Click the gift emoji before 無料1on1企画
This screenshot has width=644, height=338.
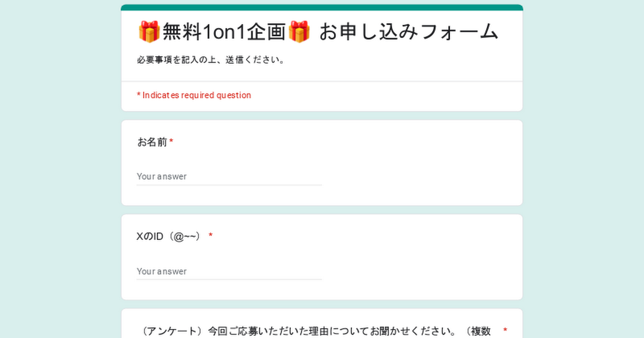coord(149,32)
